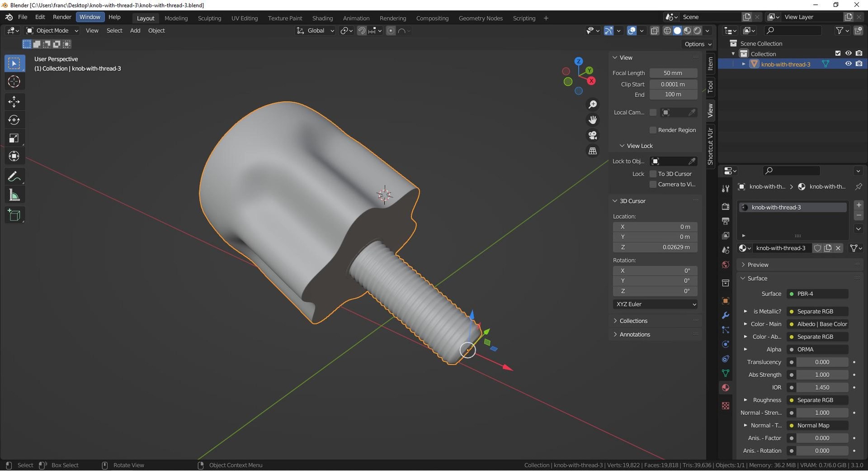
Task: Click the ORMA Alpha input button
Action: pos(817,350)
